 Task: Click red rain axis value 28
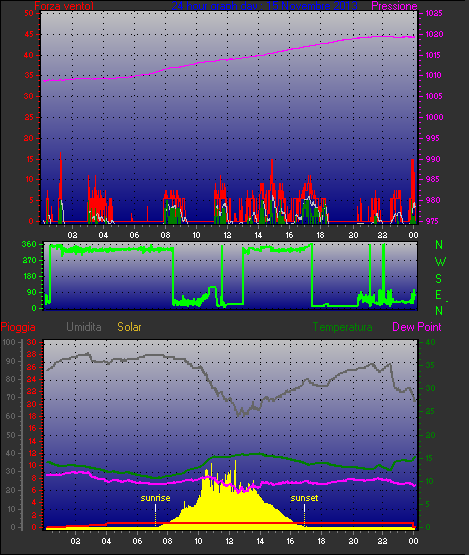32,355
